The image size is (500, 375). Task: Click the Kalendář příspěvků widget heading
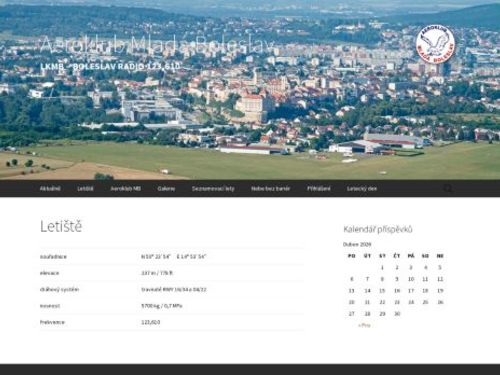point(378,229)
